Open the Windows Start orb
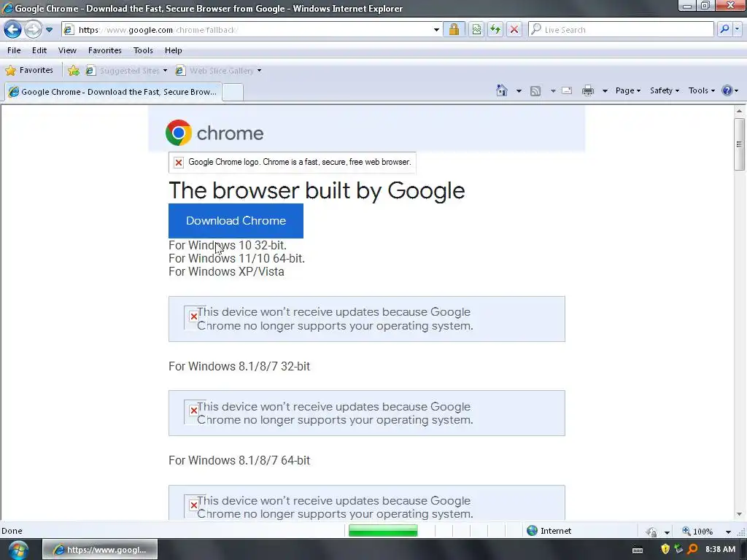This screenshot has width=747, height=560. tap(18, 550)
